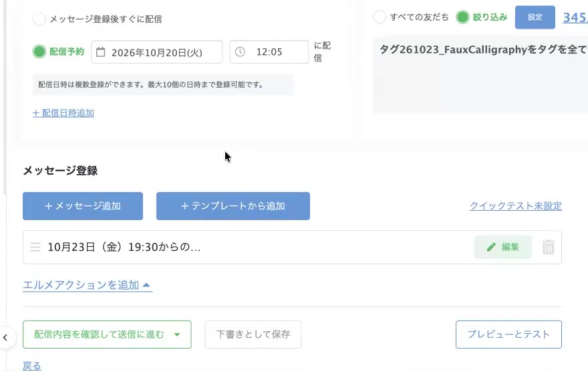Click the 配信日時は複数登録ができます notice text
Viewport: 588px width, 372px height.
click(151, 85)
